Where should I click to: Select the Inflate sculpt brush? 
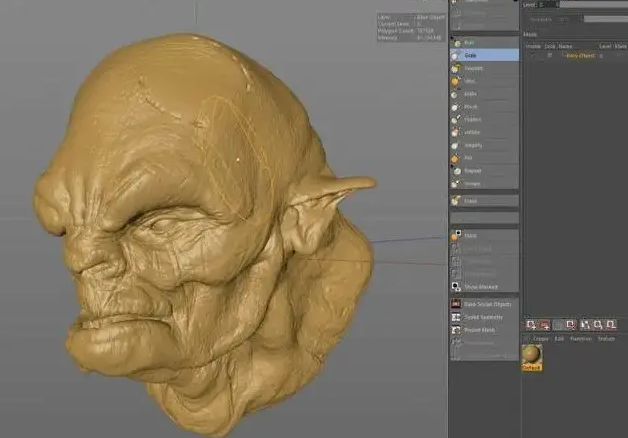(484, 132)
